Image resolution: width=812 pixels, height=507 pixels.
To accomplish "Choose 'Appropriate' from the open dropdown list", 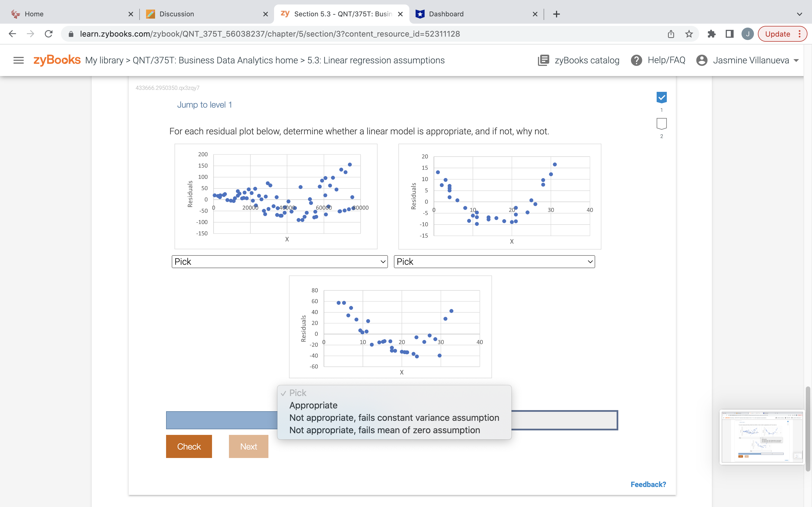I will pos(313,405).
